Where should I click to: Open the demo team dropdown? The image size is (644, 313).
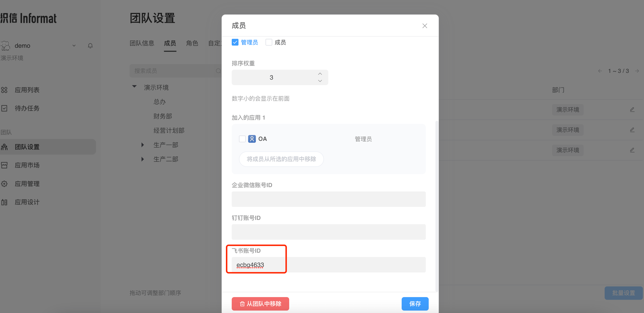pos(74,46)
